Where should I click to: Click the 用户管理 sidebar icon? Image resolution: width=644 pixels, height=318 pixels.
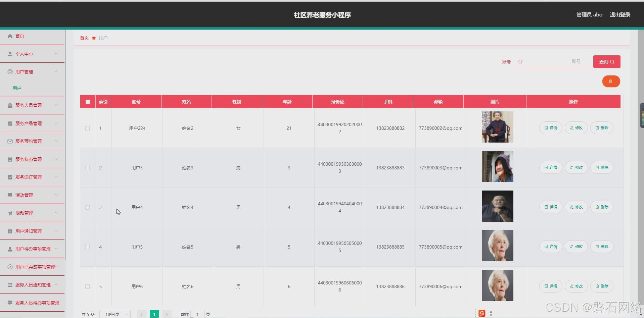10,72
